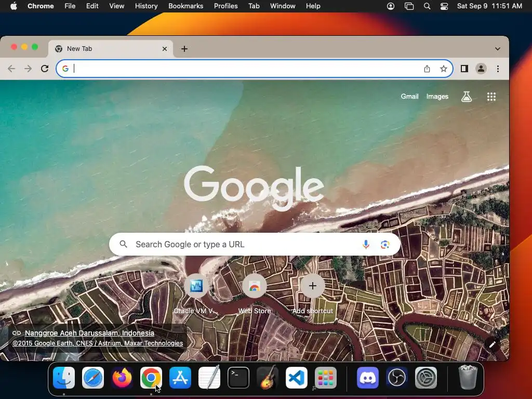532x399 pixels.
Task: Click the share icon in address bar
Action: coord(427,69)
